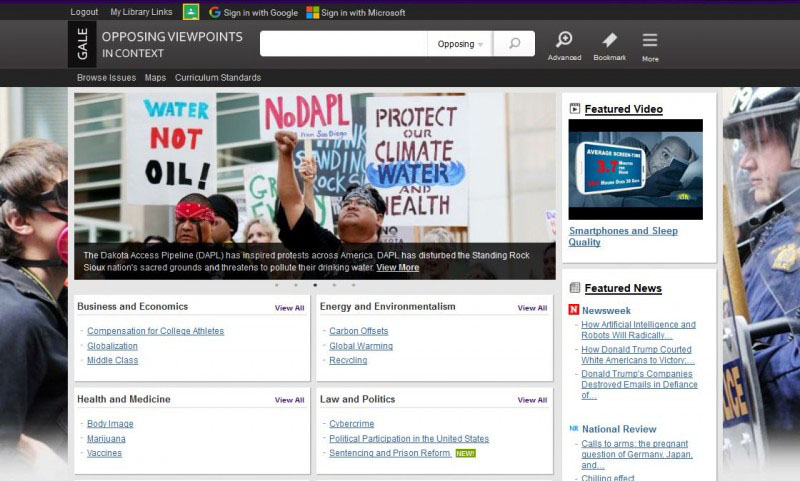View All Business and Economics

coord(289,308)
